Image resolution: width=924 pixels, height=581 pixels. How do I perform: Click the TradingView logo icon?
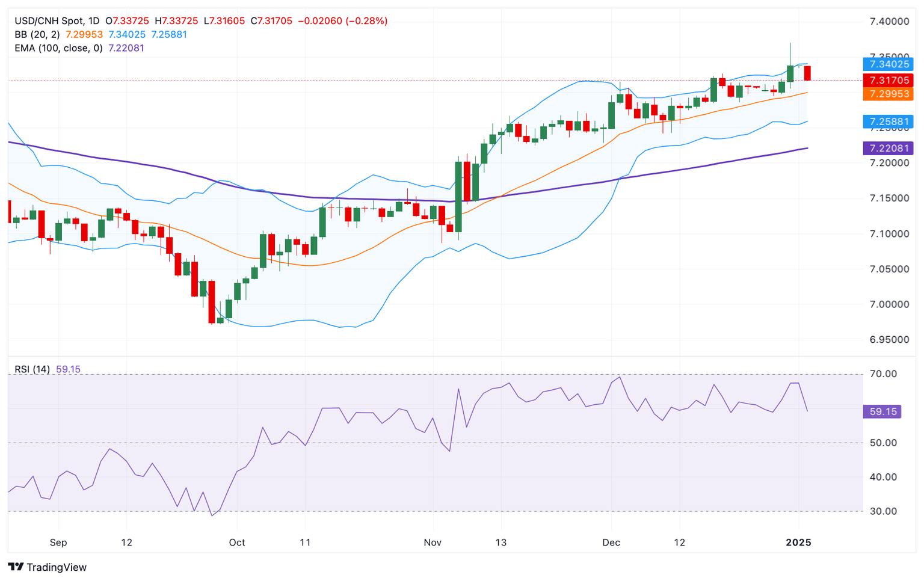click(x=16, y=567)
